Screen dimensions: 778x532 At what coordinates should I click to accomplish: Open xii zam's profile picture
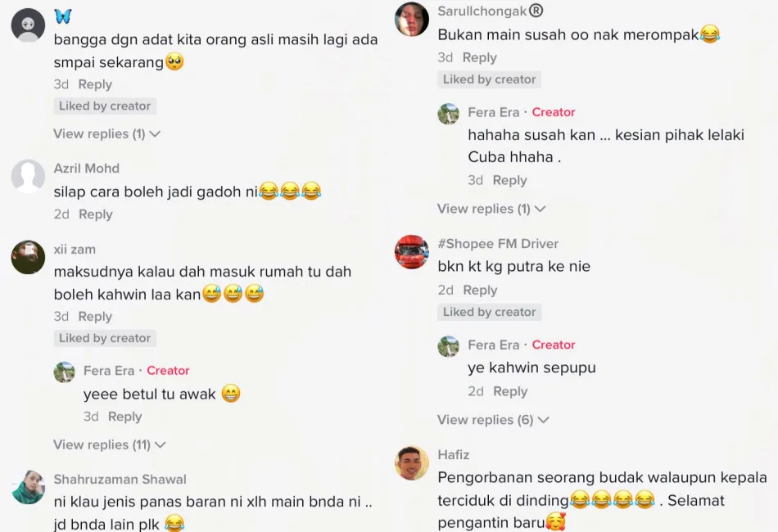point(29,257)
